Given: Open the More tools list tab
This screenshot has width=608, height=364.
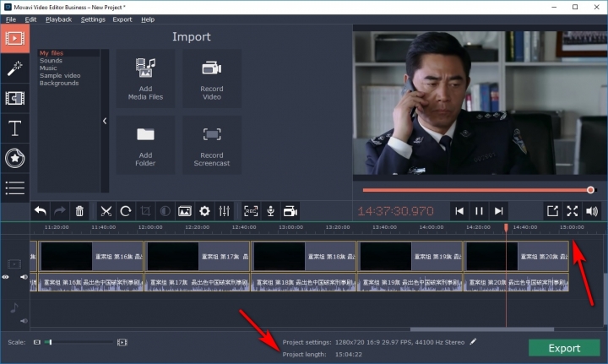Looking at the screenshot, I should [14, 188].
